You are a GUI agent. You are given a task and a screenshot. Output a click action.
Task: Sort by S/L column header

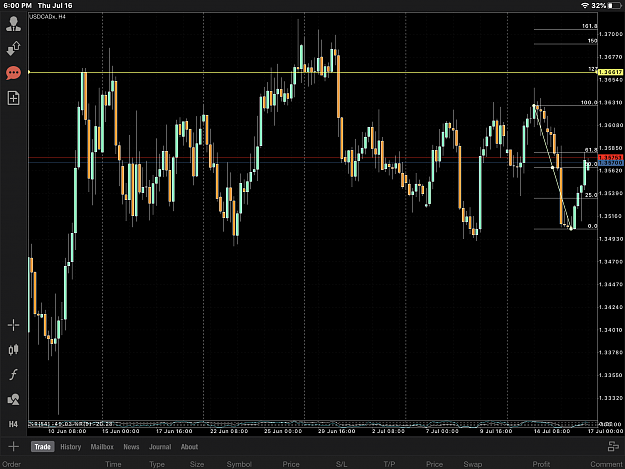(x=342, y=464)
